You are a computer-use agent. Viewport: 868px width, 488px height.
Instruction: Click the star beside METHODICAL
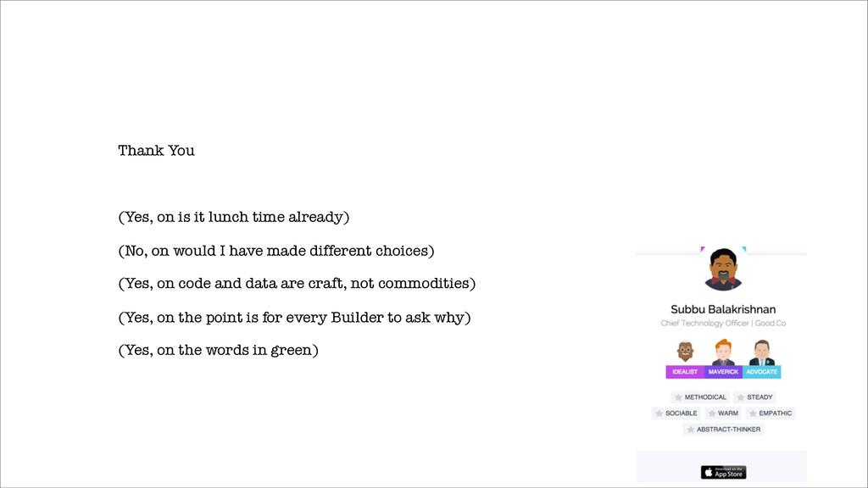678,397
